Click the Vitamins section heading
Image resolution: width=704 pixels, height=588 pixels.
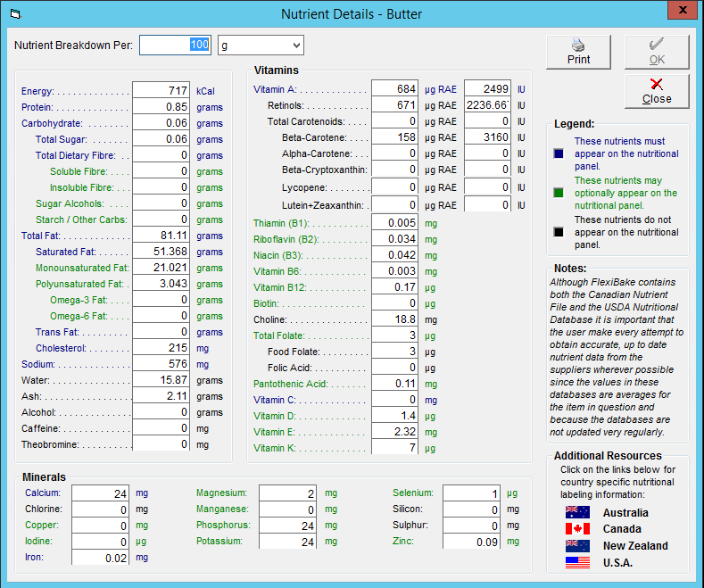coord(276,70)
